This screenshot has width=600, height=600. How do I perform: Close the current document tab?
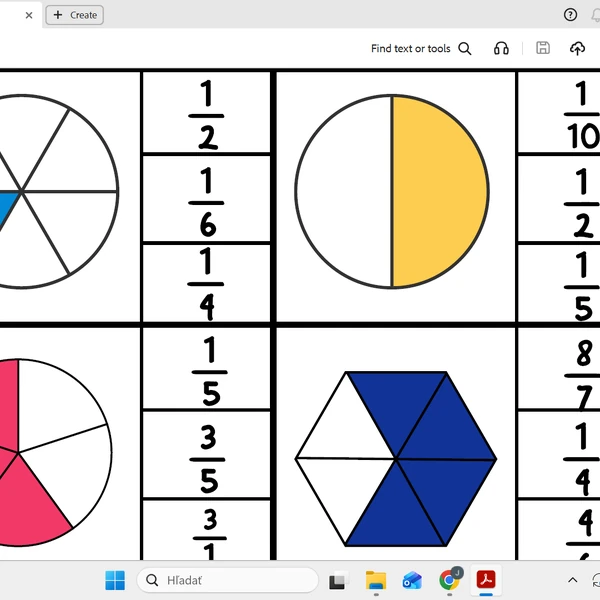tap(29, 15)
